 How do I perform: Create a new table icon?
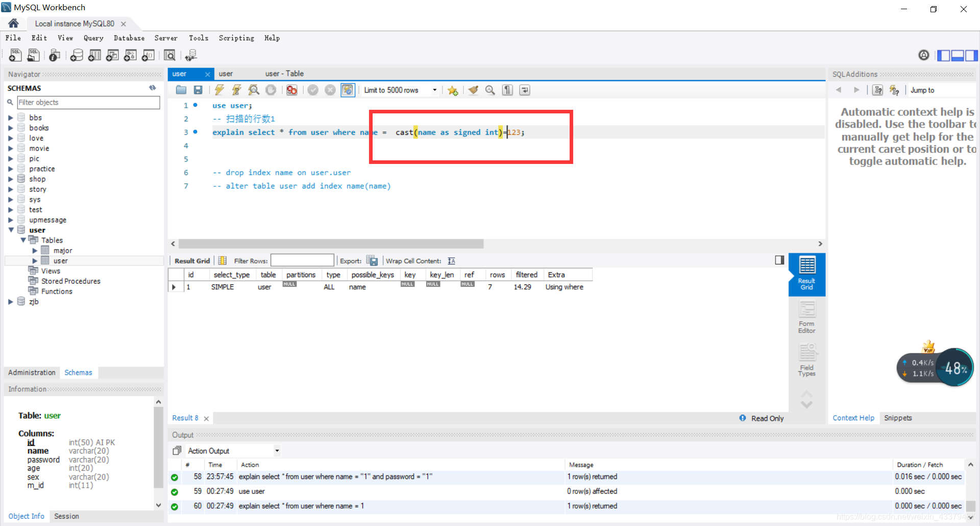pos(94,55)
